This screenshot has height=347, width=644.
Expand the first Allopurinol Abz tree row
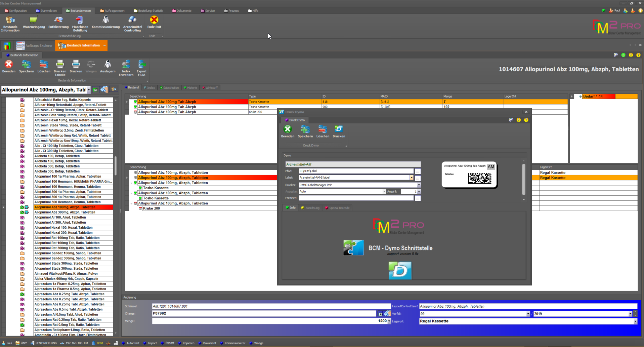point(135,172)
